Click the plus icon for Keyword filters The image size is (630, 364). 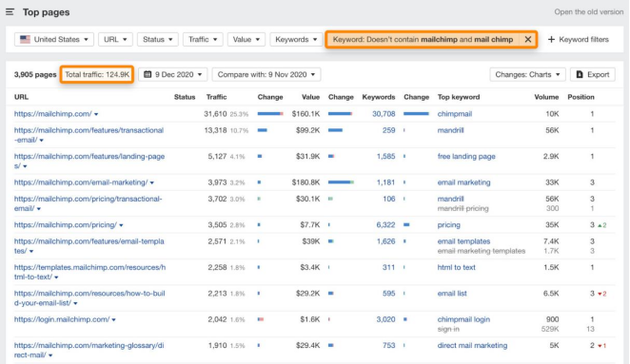click(x=551, y=39)
